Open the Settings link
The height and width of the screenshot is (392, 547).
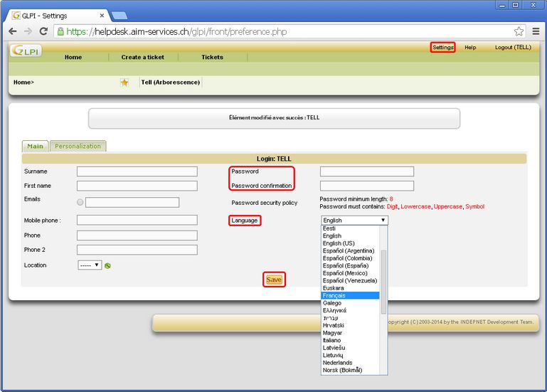pos(442,47)
